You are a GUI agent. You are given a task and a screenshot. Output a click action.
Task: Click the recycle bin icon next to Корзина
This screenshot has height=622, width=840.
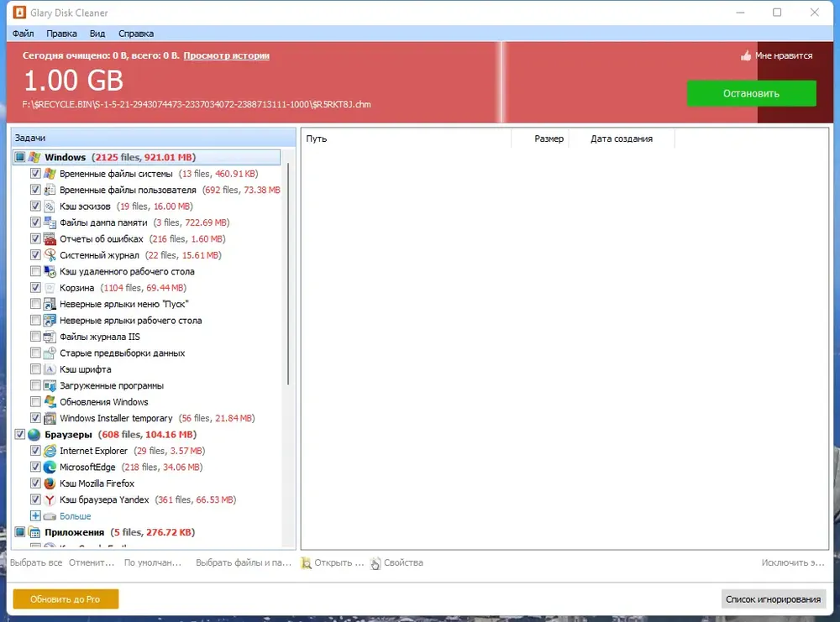click(x=50, y=288)
